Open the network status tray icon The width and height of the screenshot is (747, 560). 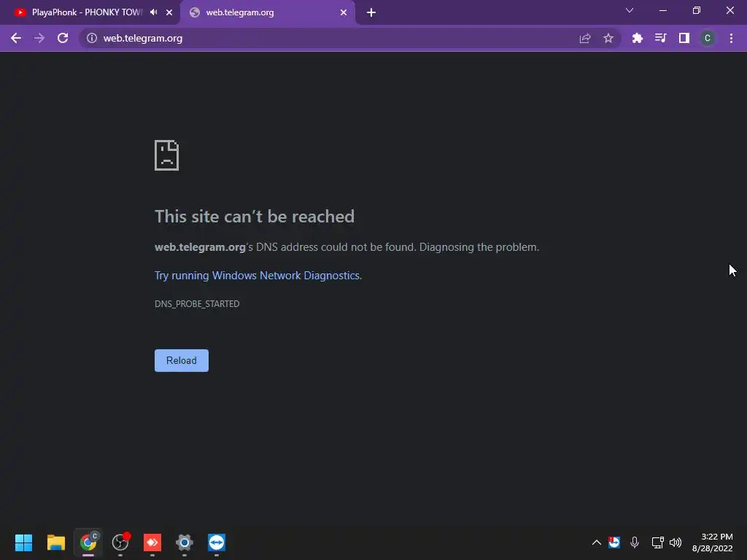657,542
